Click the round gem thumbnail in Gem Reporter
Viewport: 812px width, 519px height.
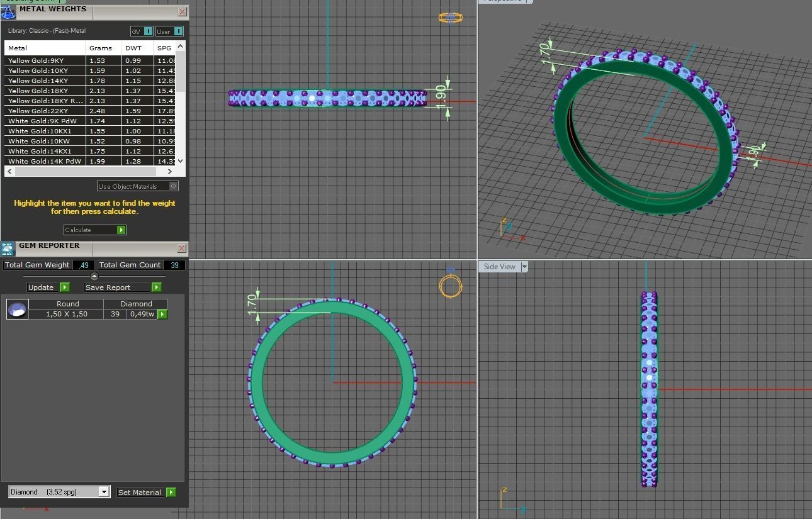tap(17, 309)
